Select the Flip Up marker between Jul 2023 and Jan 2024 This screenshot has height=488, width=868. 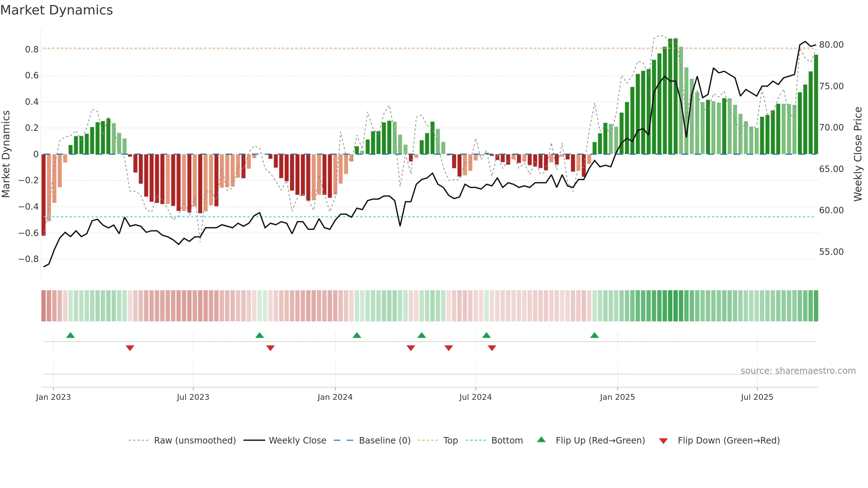(x=260, y=335)
